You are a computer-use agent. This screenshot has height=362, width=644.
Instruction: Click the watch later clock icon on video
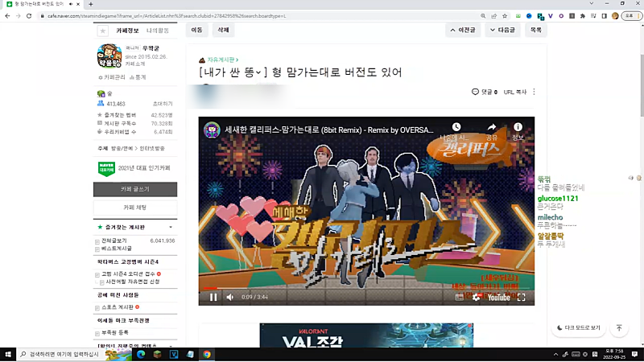(x=456, y=127)
